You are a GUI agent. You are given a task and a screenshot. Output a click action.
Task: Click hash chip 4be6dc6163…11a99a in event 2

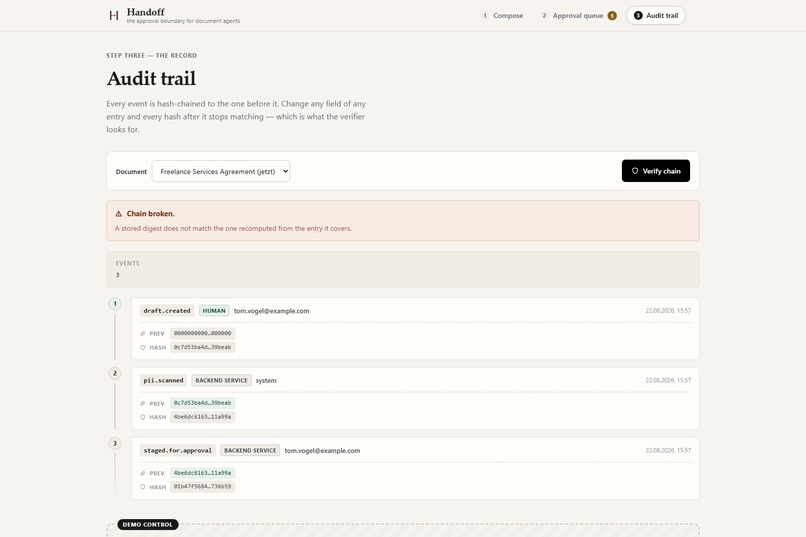tap(203, 417)
